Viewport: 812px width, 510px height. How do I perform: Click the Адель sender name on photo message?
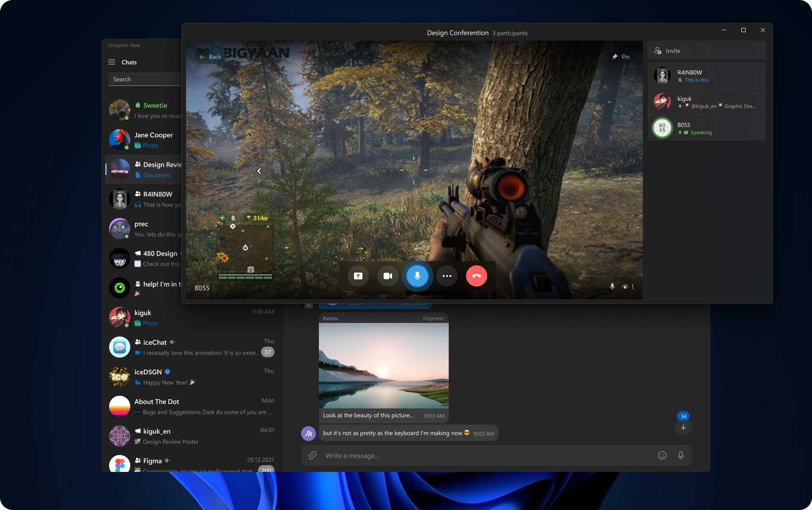click(x=330, y=318)
